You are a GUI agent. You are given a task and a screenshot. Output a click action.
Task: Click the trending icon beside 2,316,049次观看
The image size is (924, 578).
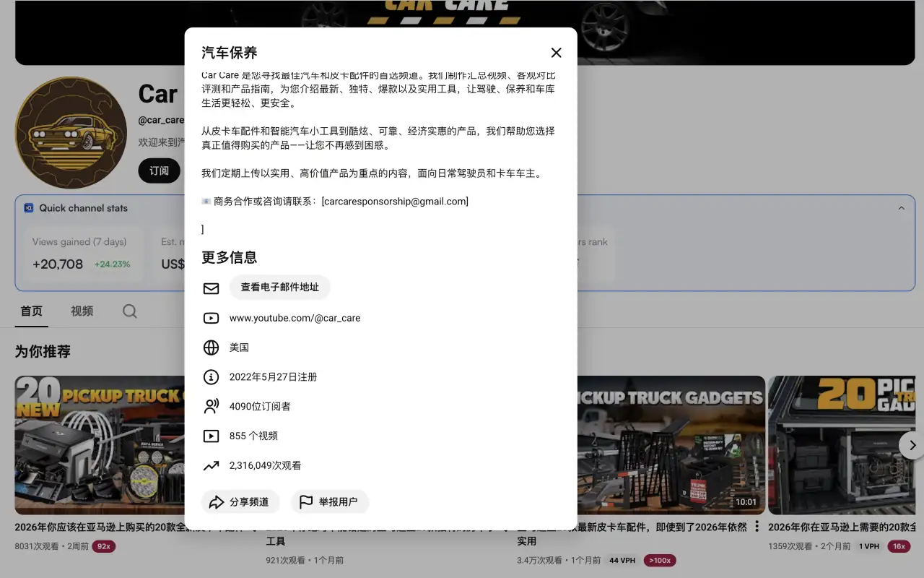pos(211,466)
